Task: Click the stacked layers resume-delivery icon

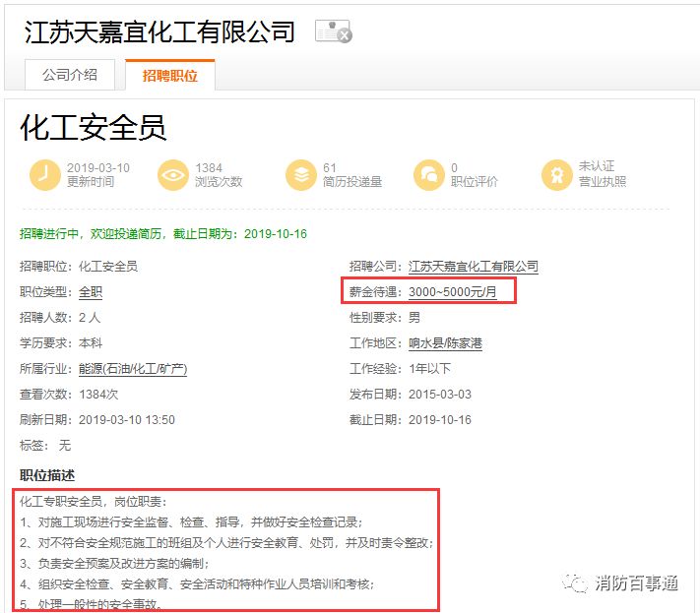Action: 301,175
